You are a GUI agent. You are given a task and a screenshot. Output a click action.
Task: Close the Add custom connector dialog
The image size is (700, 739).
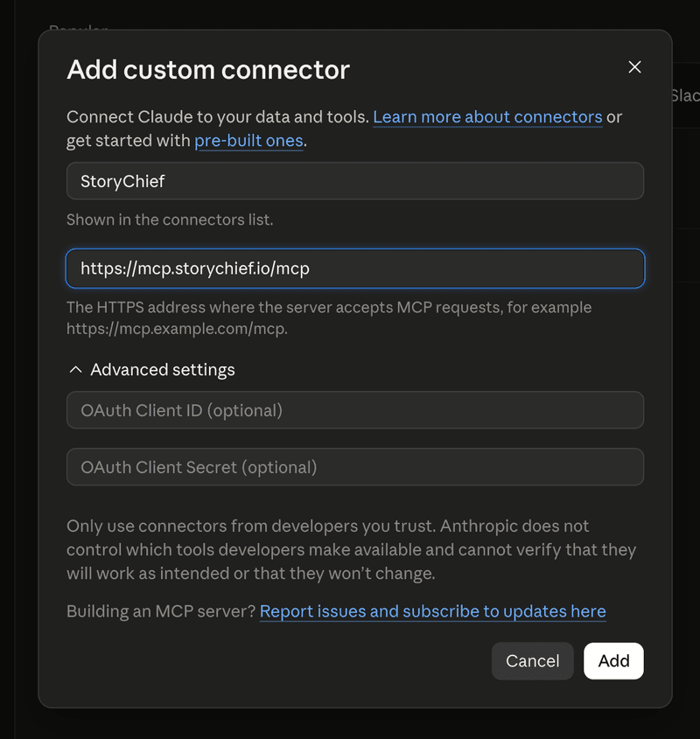point(634,67)
